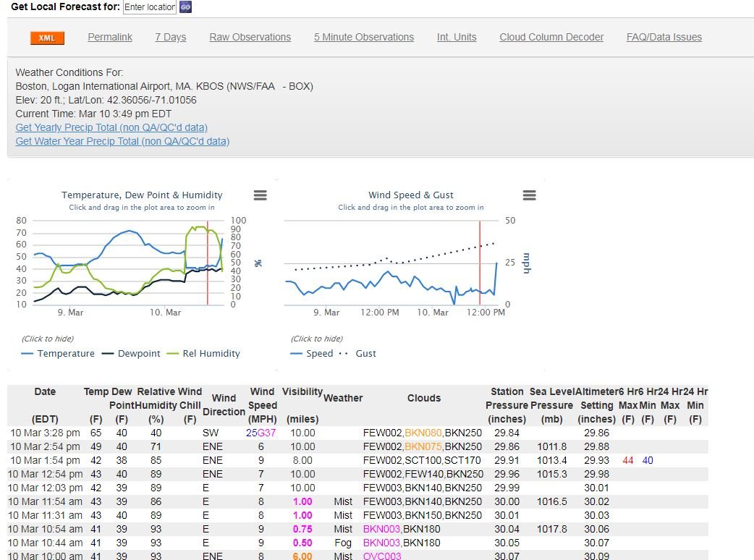Click the Temperature, Dew Point & Humidity title
Image resolution: width=754 pixels, height=560 pixels.
pos(142,195)
